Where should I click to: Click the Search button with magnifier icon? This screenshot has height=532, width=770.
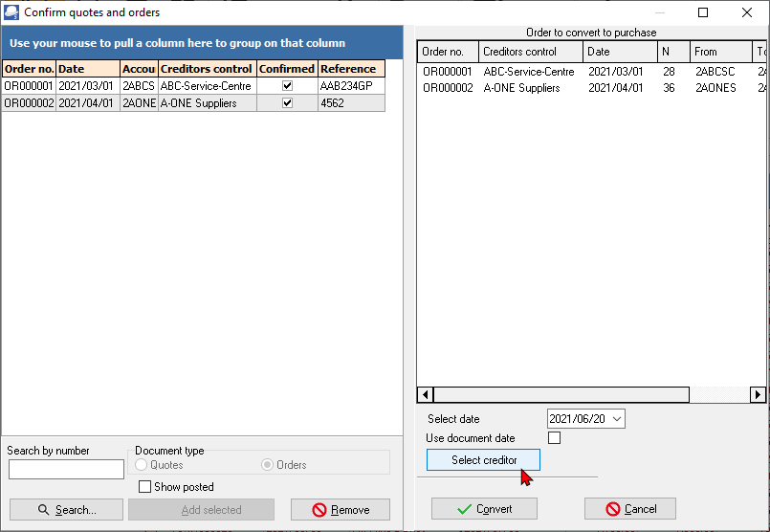click(x=66, y=510)
